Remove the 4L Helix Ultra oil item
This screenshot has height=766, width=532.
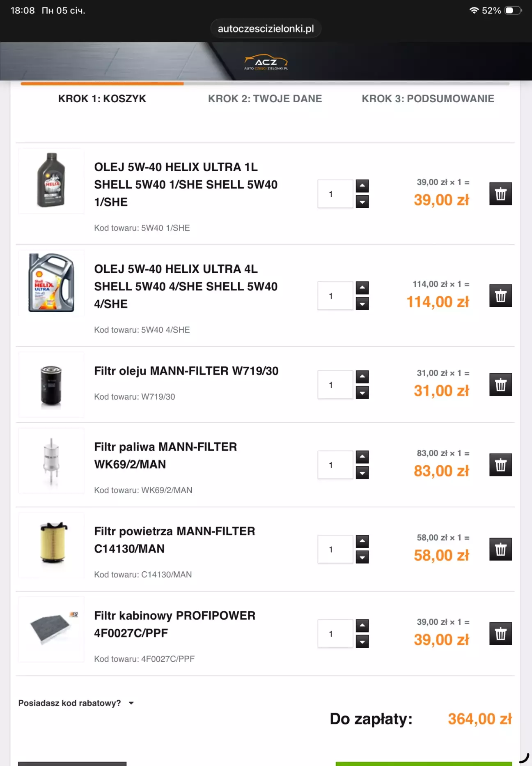[x=500, y=296]
